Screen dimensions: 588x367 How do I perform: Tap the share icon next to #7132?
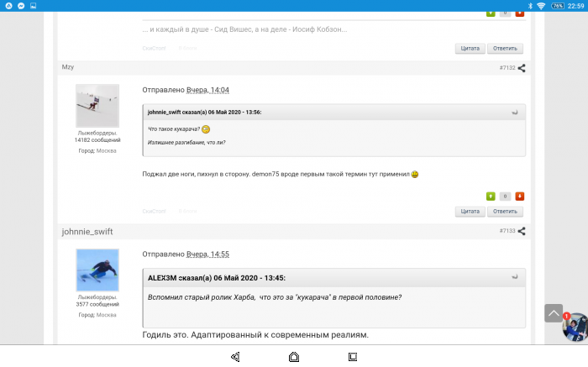(x=522, y=68)
